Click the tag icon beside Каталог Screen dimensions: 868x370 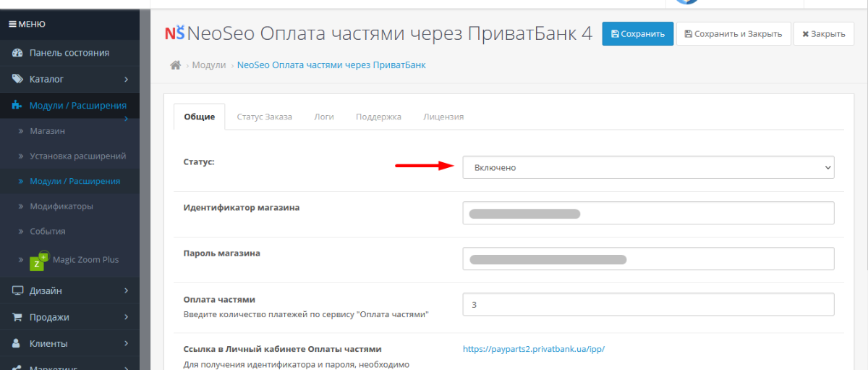point(17,79)
